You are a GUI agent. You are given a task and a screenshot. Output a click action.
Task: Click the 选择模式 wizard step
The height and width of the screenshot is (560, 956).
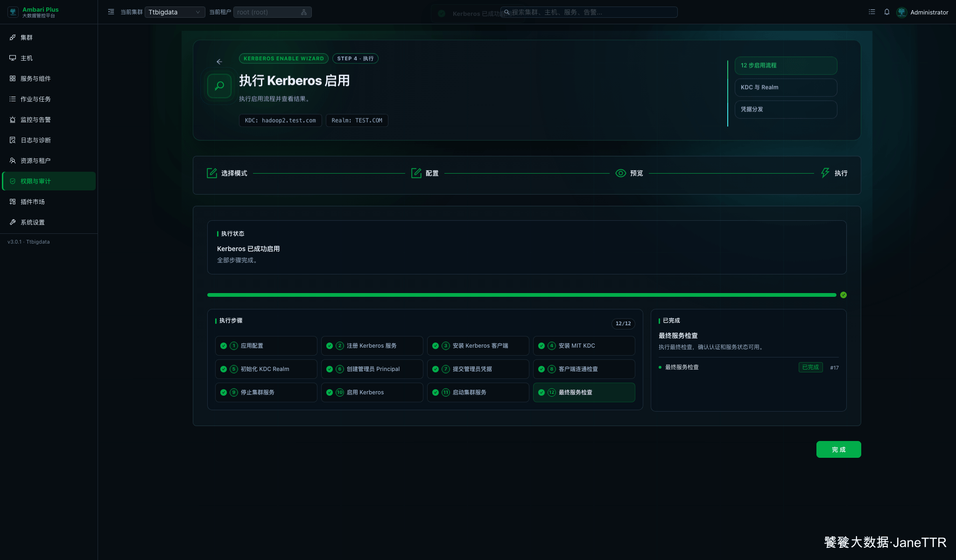click(x=227, y=173)
